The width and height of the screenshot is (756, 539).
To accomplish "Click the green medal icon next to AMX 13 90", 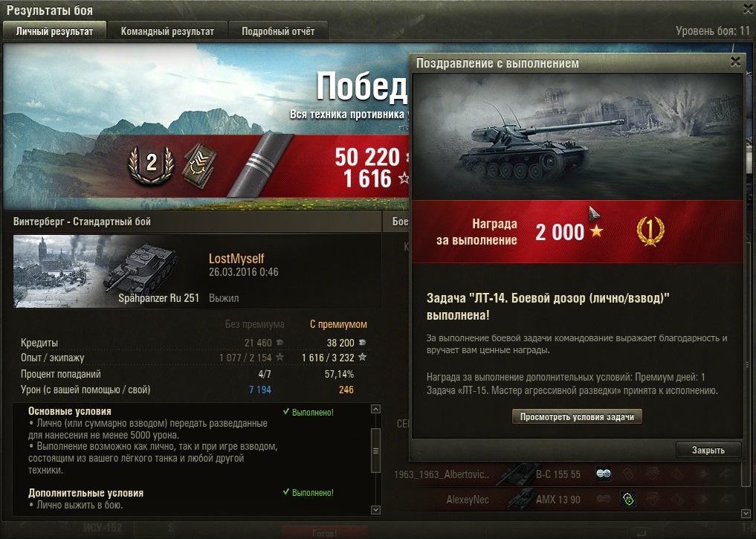I will coord(627,499).
